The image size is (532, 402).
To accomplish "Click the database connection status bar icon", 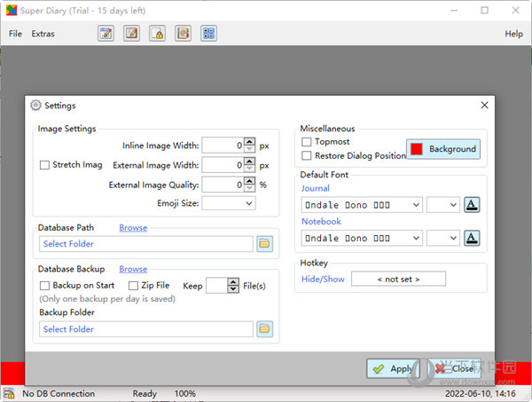I will (x=9, y=393).
